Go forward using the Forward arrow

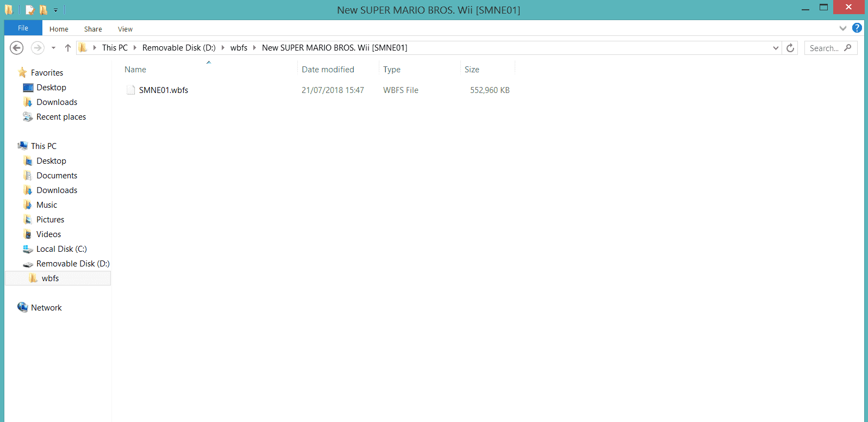pyautogui.click(x=38, y=48)
